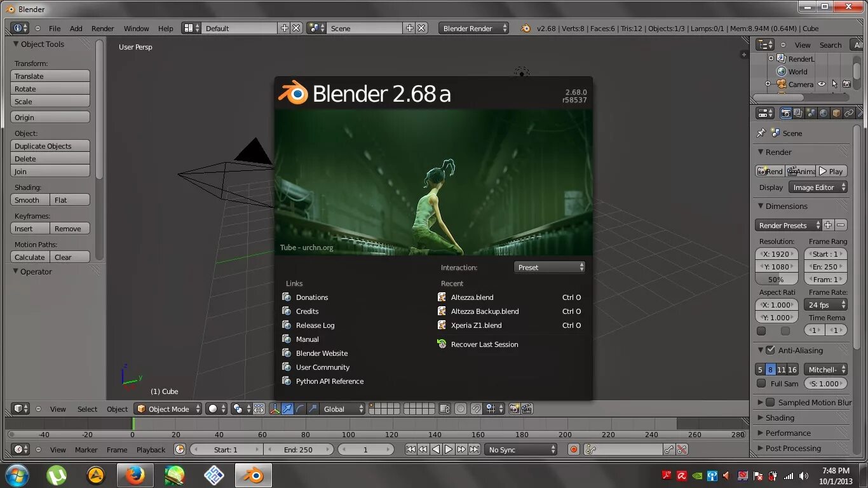Open the 24 fps frame rate dropdown

point(826,305)
